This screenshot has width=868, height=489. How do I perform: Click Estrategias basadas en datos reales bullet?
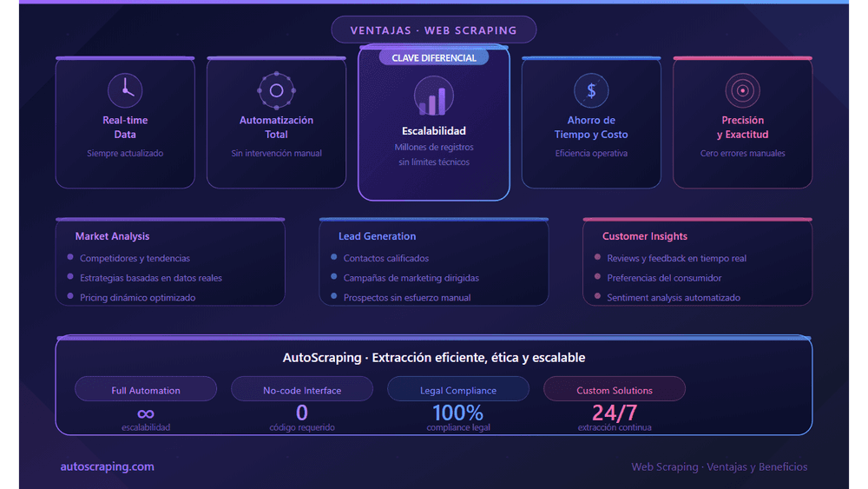pos(150,278)
